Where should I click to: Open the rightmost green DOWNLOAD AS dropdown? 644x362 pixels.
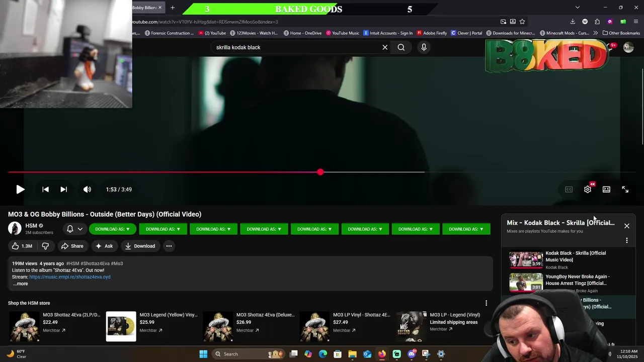click(x=466, y=229)
